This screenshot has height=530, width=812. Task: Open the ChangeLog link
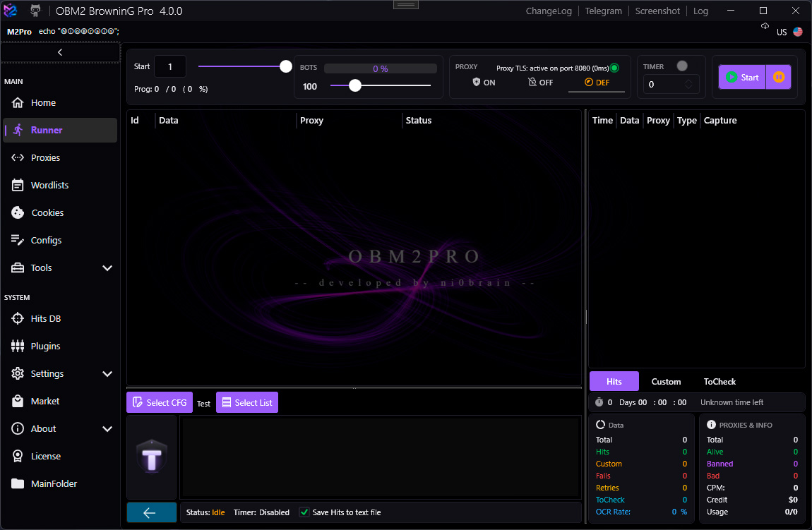point(549,11)
